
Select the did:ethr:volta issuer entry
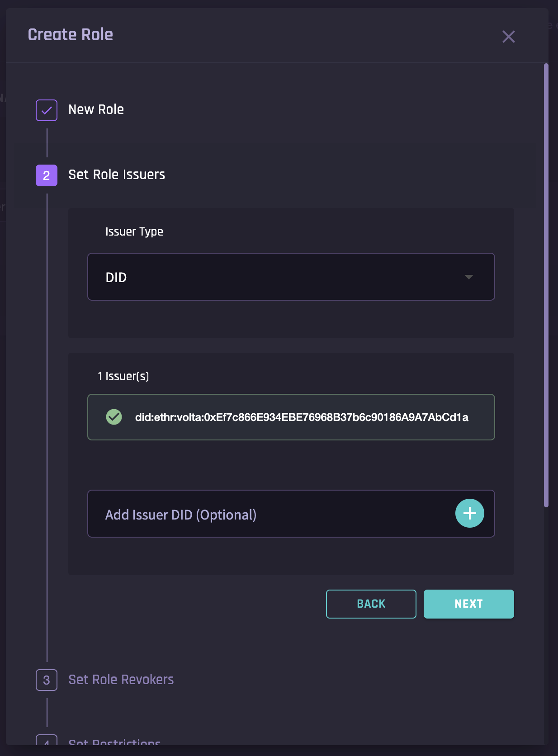[x=301, y=417]
